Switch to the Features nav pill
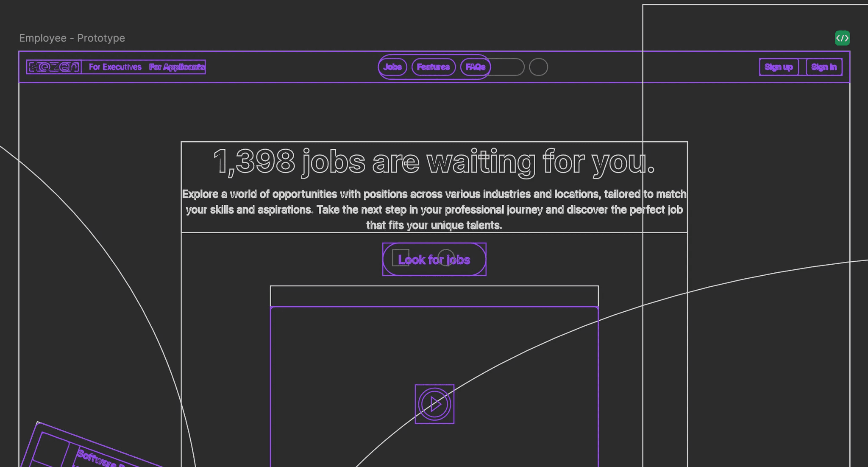Viewport: 868px width, 467px height. tap(433, 67)
